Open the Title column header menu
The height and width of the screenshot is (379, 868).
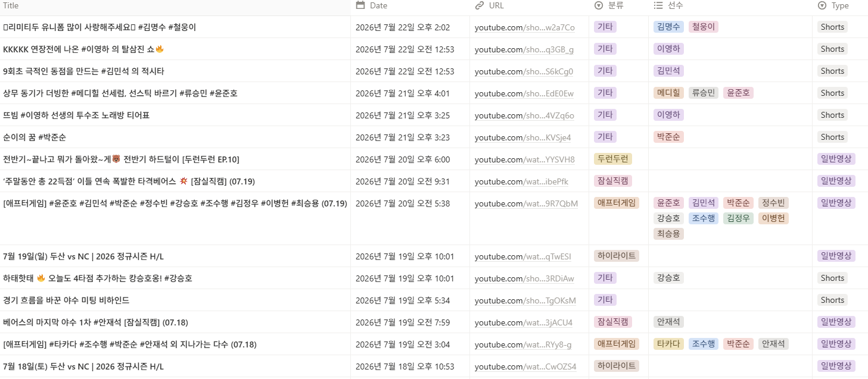click(x=11, y=5)
